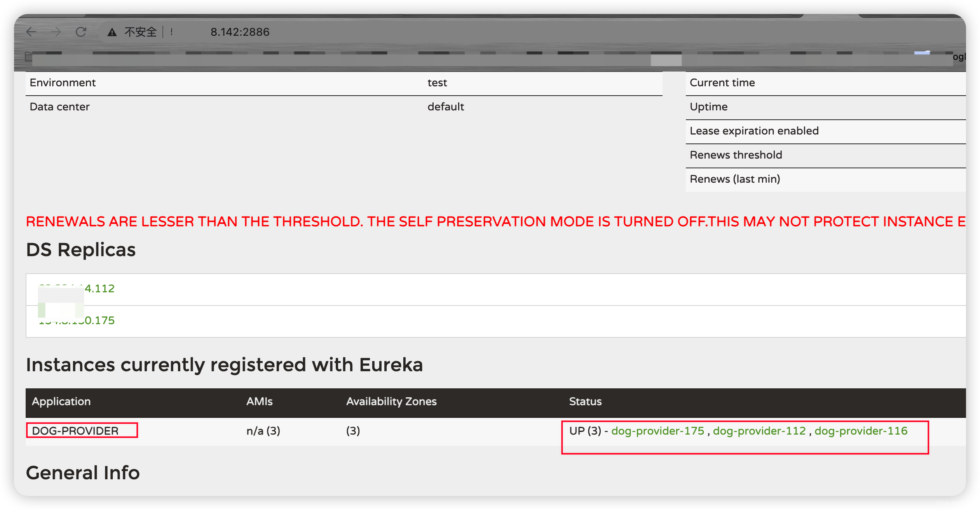The image size is (980, 510).
Task: Open the dog-provider-116 instance link
Action: click(861, 431)
